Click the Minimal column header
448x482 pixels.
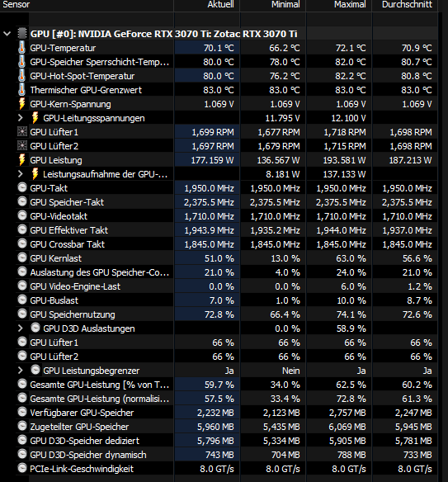(273, 5)
